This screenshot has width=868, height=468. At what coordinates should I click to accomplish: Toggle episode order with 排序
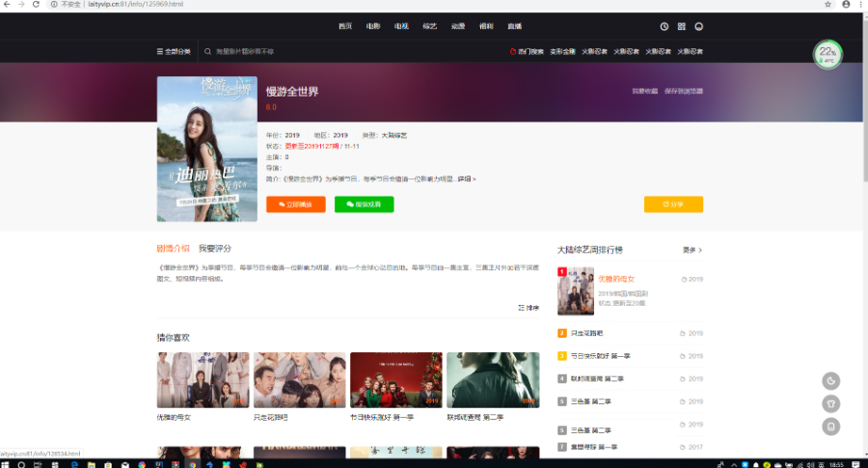point(529,308)
